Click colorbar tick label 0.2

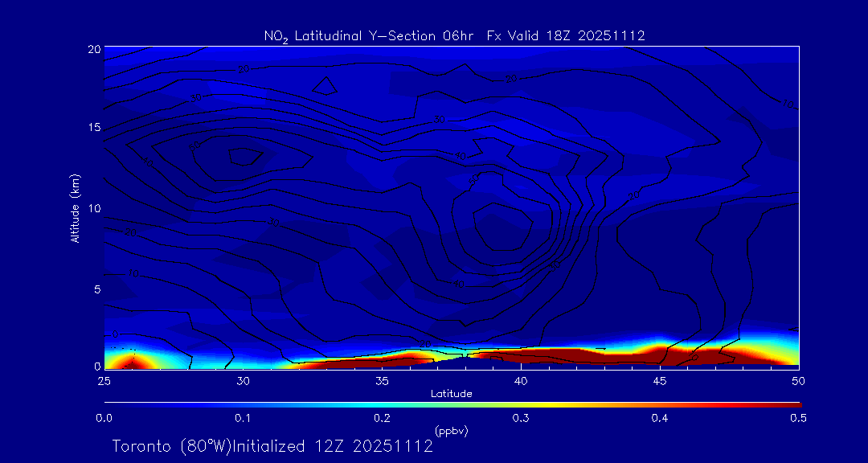coord(382,418)
